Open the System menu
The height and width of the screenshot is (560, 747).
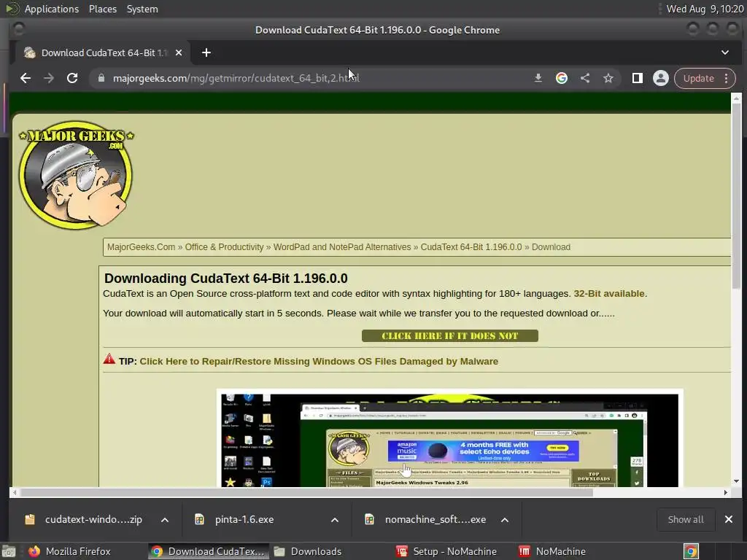[x=142, y=9]
